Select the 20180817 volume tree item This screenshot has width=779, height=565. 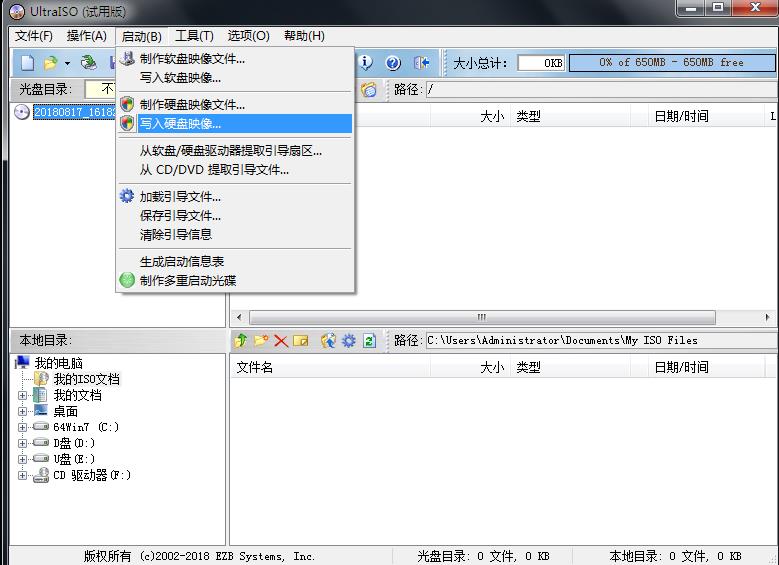tap(75, 112)
